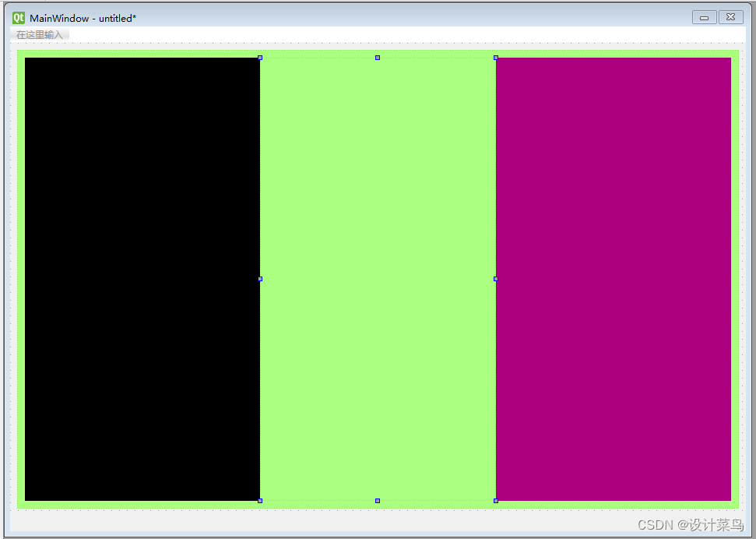Viewport: 756px width, 539px height.
Task: Click the top resize handle of the green widget
Action: pos(377,57)
